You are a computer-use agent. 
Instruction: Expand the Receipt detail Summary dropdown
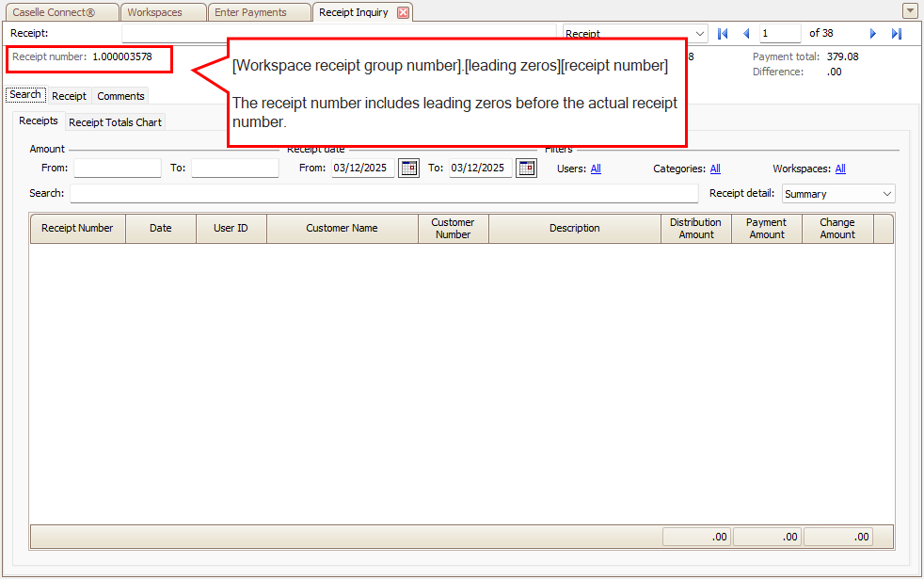click(x=887, y=194)
